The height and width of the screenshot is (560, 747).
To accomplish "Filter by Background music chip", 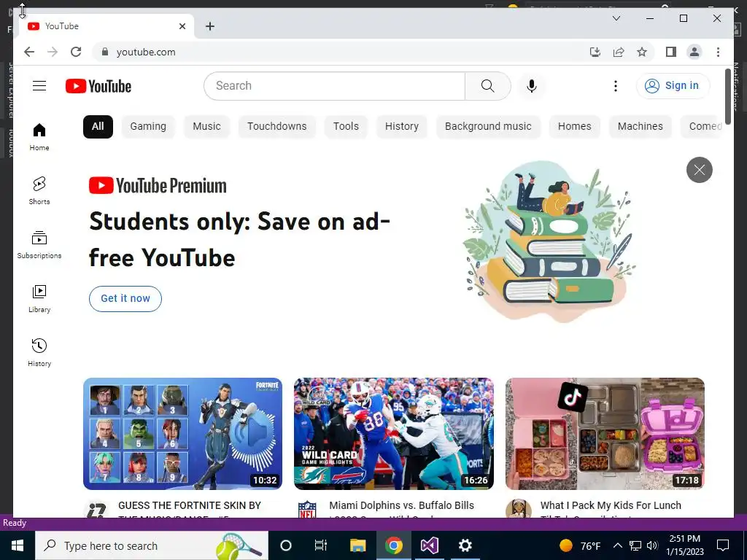I will [x=488, y=126].
